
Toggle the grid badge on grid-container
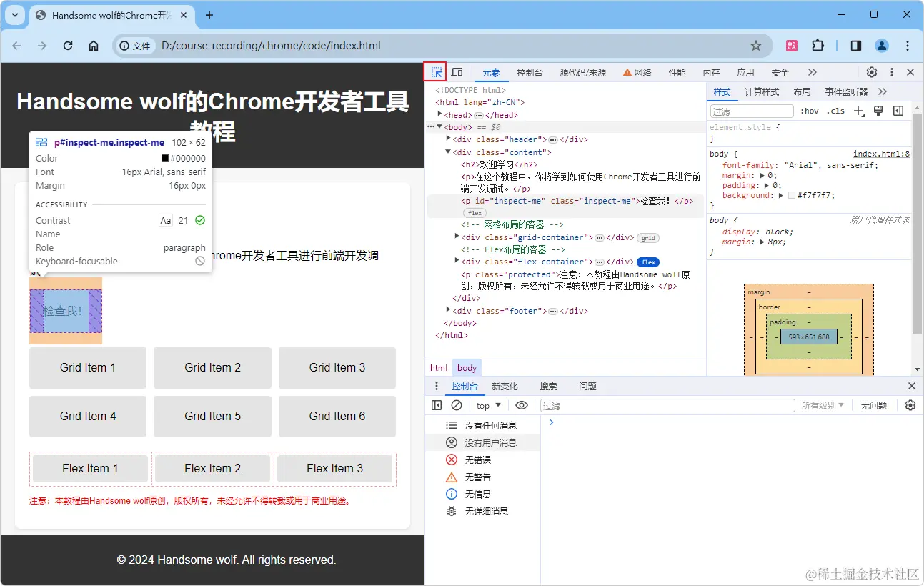[x=647, y=238]
